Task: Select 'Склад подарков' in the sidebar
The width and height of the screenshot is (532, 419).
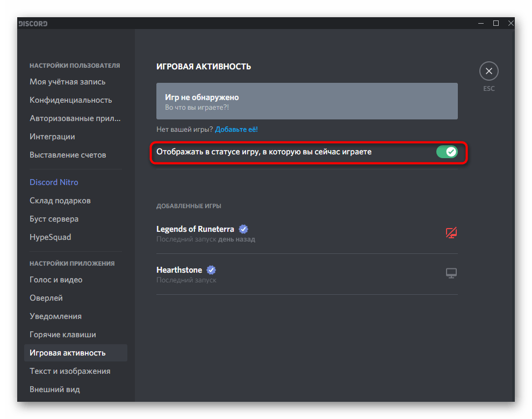Action: point(60,201)
